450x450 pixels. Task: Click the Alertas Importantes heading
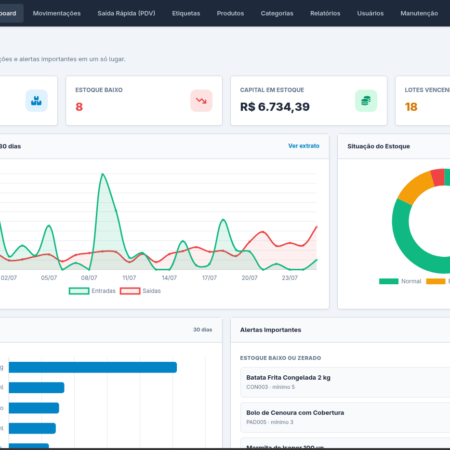coord(271,330)
